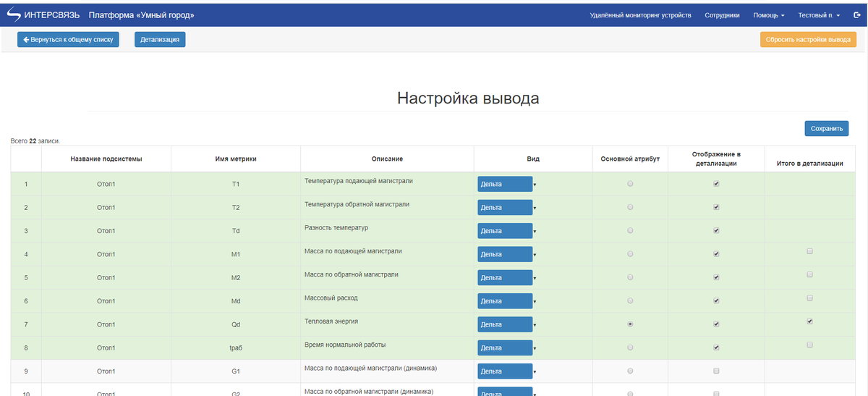This screenshot has width=868, height=396.
Task: Open the Тестовый п. user menu
Action: point(819,15)
